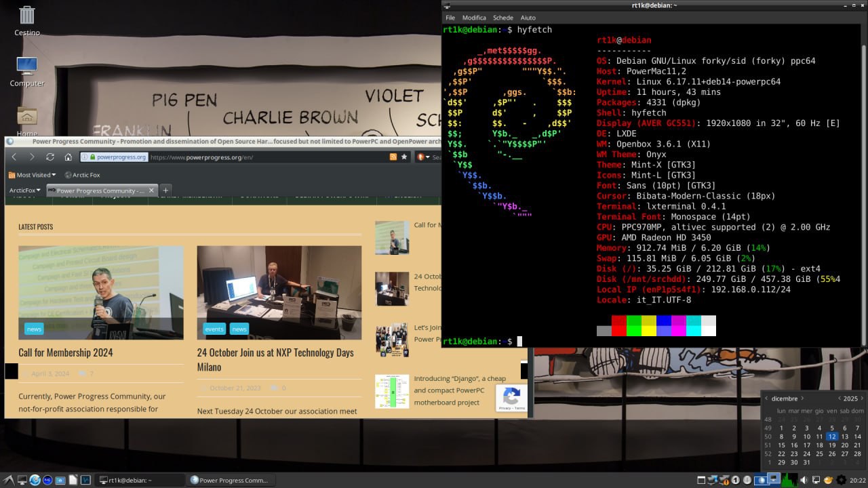
Task: Open the ArcticFox application menu dropdown
Action: (x=25, y=190)
